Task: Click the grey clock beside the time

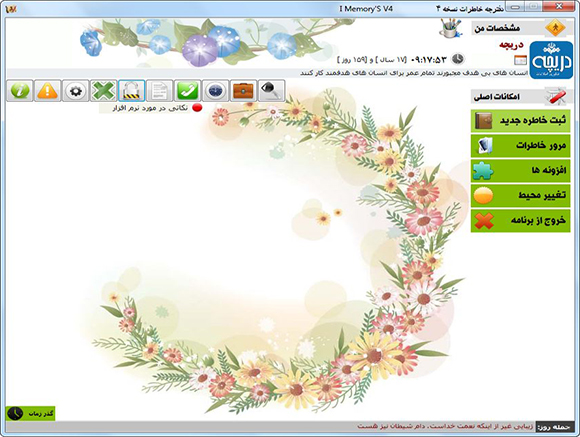Action: pos(458,59)
